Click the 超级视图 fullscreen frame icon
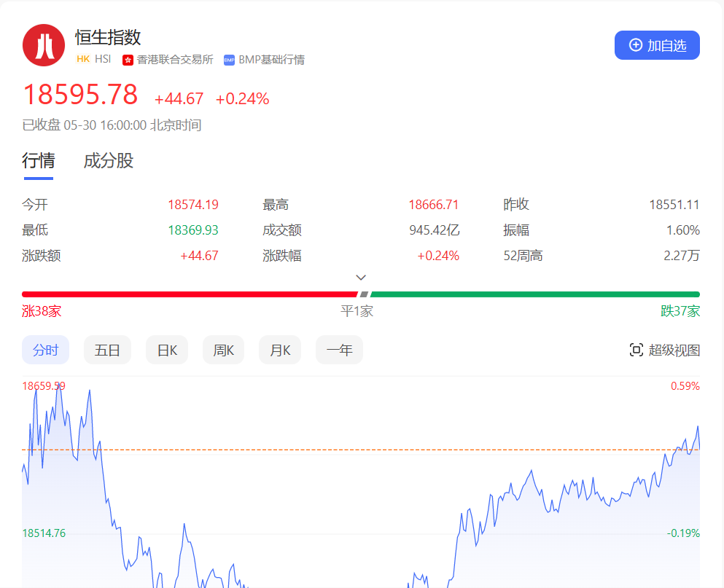 coord(637,350)
